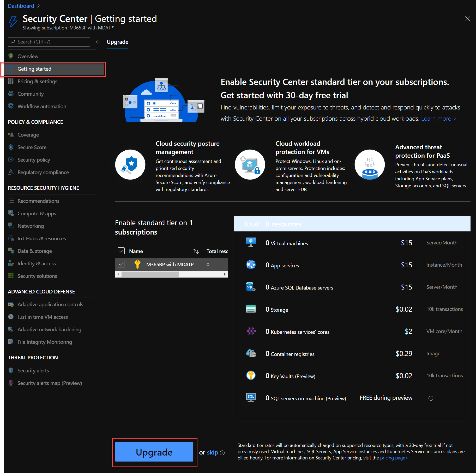Click the info icon beside skip
Image resolution: width=476 pixels, height=473 pixels.
pyautogui.click(x=222, y=453)
